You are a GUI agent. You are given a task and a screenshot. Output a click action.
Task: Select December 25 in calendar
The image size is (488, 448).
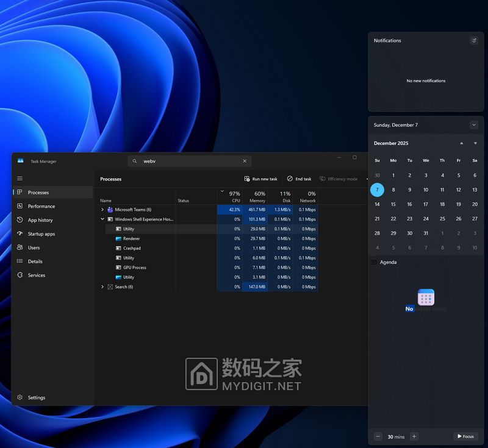(x=442, y=219)
